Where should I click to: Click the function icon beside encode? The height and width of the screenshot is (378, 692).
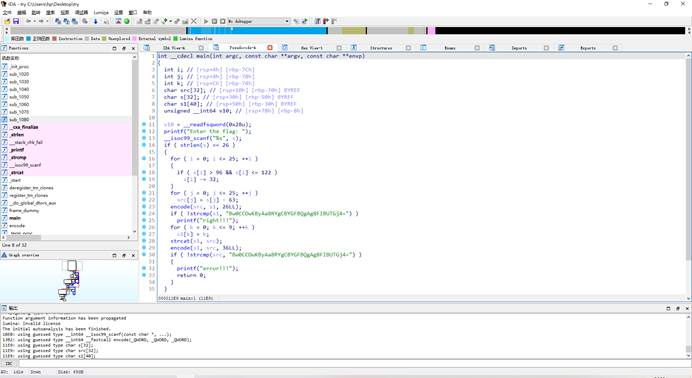(4, 225)
